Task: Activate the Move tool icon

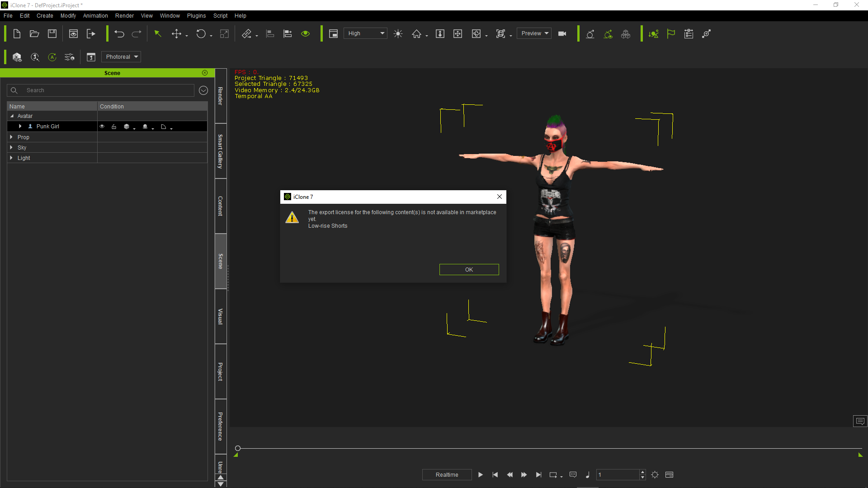Action: 177,34
